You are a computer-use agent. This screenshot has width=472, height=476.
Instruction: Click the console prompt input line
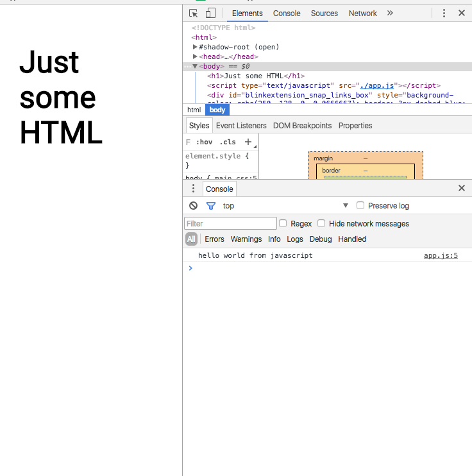click(x=327, y=268)
